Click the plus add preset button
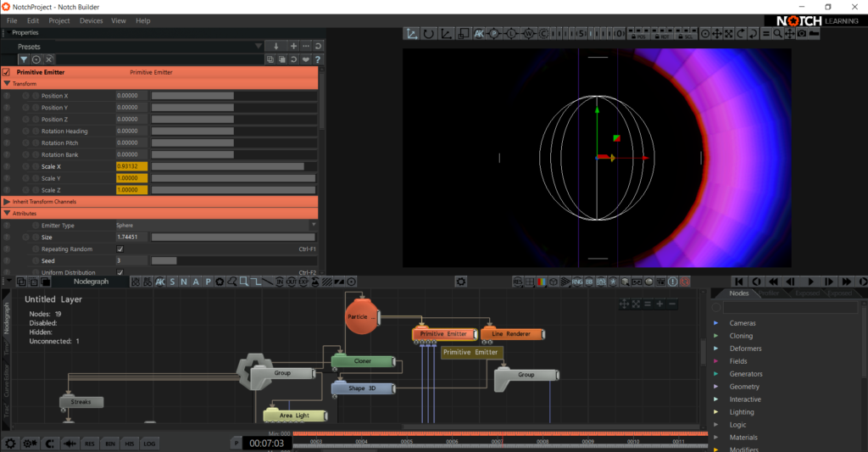The width and height of the screenshot is (868, 452). (x=293, y=46)
